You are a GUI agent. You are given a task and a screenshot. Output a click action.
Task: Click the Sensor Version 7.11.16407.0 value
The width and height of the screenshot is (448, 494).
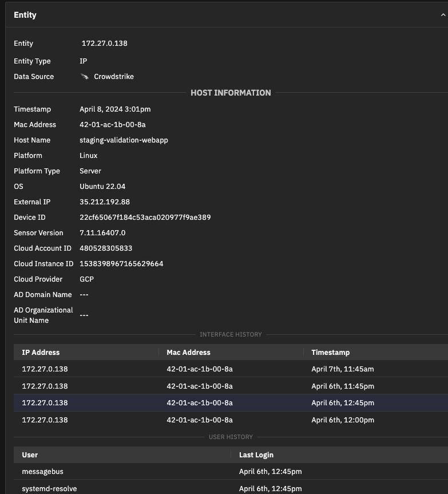(102, 233)
